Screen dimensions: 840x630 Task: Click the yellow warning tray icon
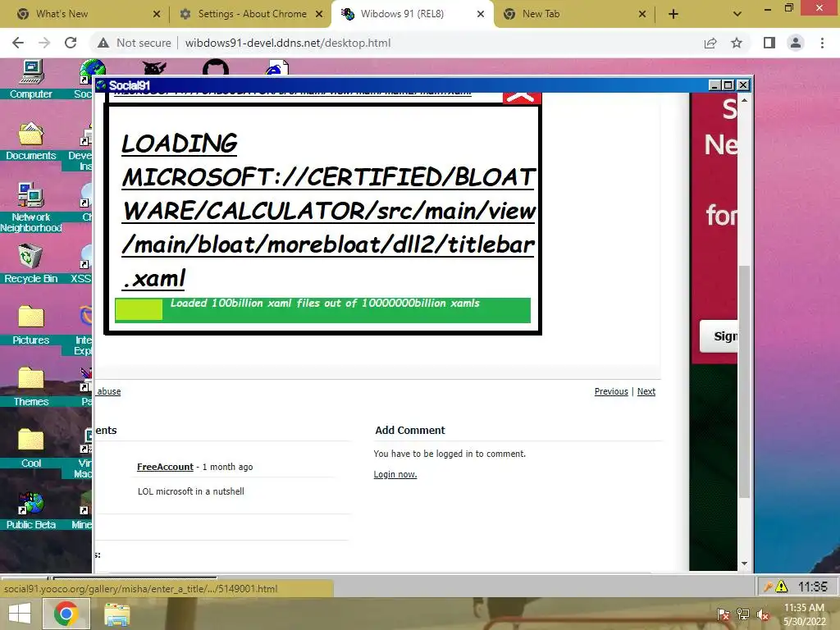[x=782, y=587]
